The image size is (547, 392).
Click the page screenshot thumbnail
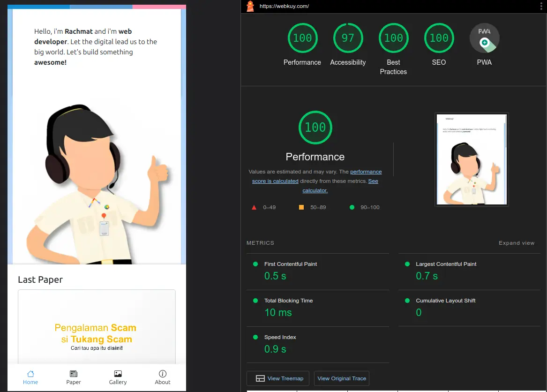point(472,159)
